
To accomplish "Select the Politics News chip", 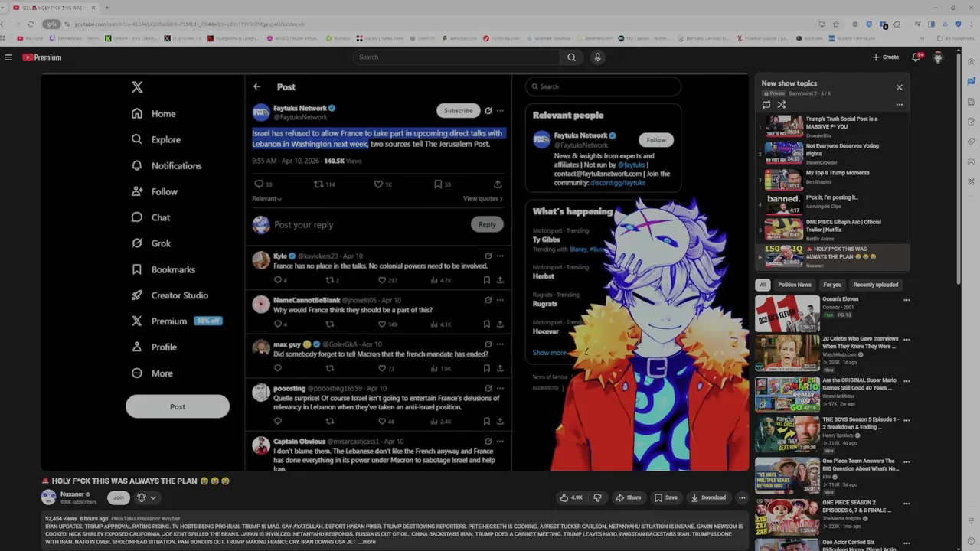I will (795, 285).
